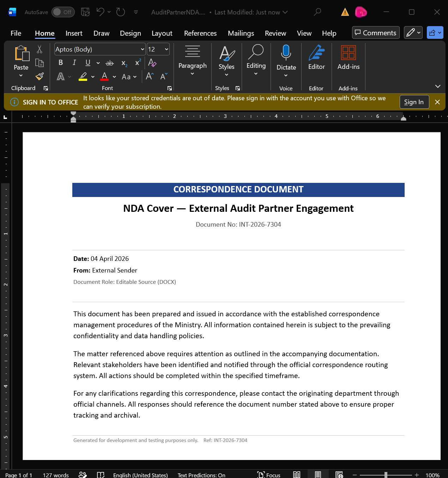
Task: Open the font size dropdown
Action: [167, 49]
